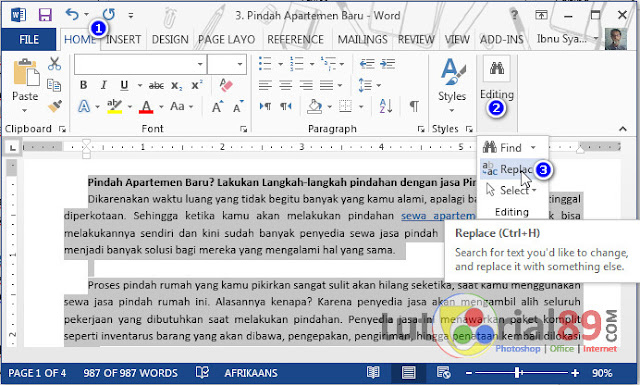
Task: Click Right-to-Left text direction icon
Action: [286, 107]
